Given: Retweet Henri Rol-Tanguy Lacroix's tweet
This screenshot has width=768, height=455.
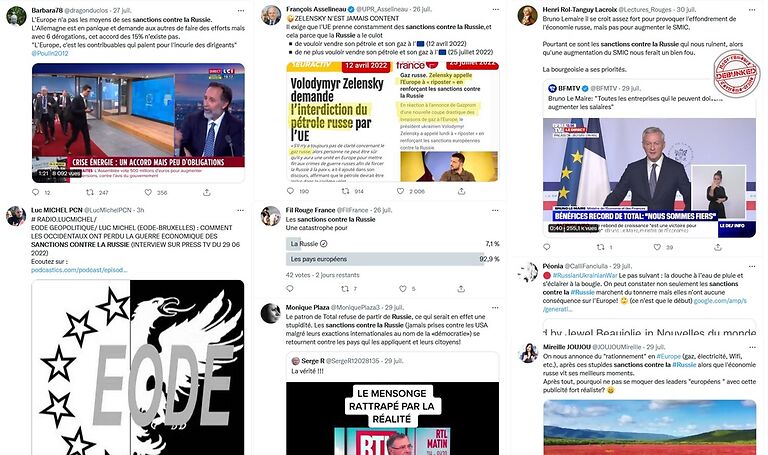Looking at the screenshot, I should pos(600,247).
